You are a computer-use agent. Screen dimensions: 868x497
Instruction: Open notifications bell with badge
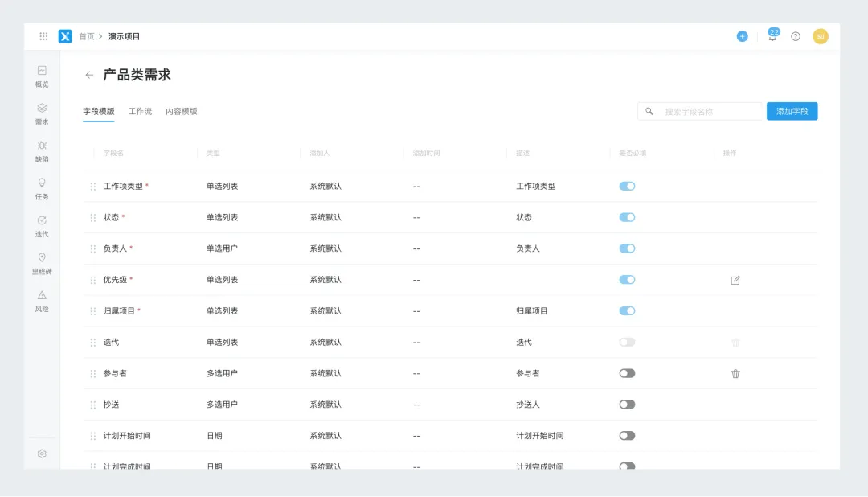pyautogui.click(x=773, y=36)
